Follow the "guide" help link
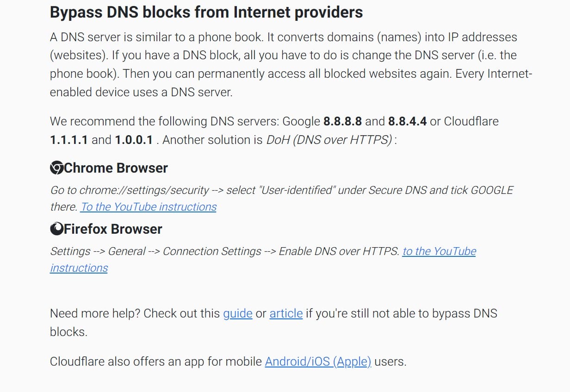The width and height of the screenshot is (570, 392). pos(238,313)
